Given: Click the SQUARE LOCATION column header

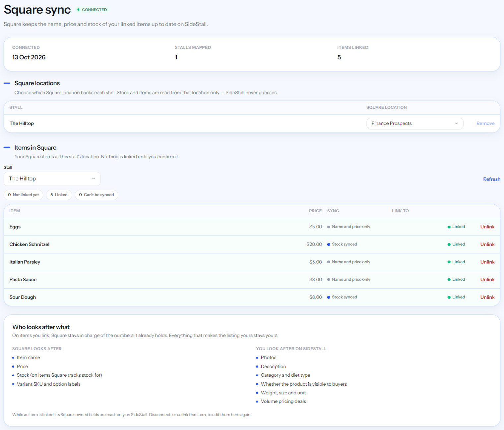Looking at the screenshot, I should pos(387,108).
